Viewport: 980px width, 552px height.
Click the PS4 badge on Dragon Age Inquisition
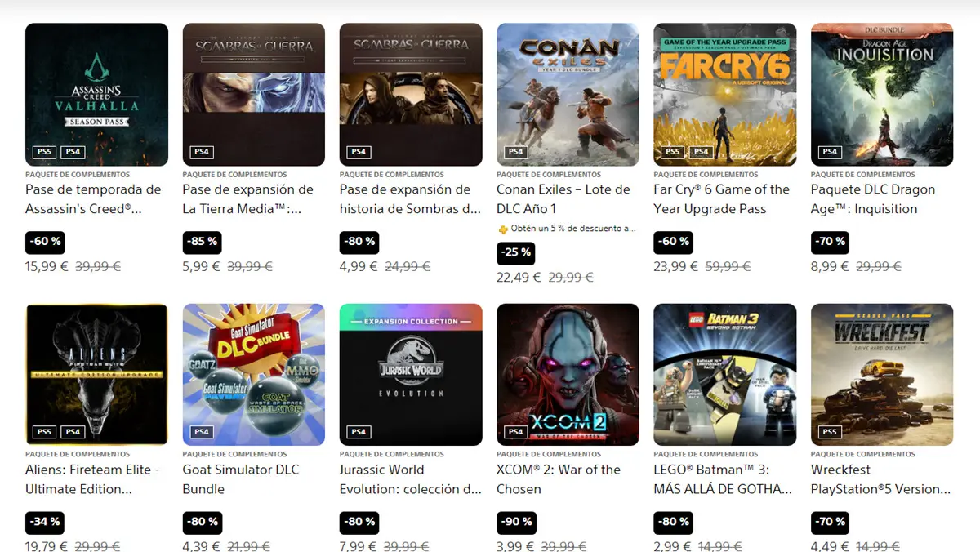click(x=829, y=152)
